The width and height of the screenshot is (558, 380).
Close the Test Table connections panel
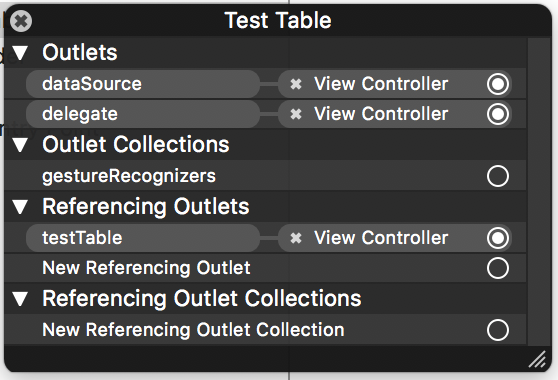click(x=21, y=21)
